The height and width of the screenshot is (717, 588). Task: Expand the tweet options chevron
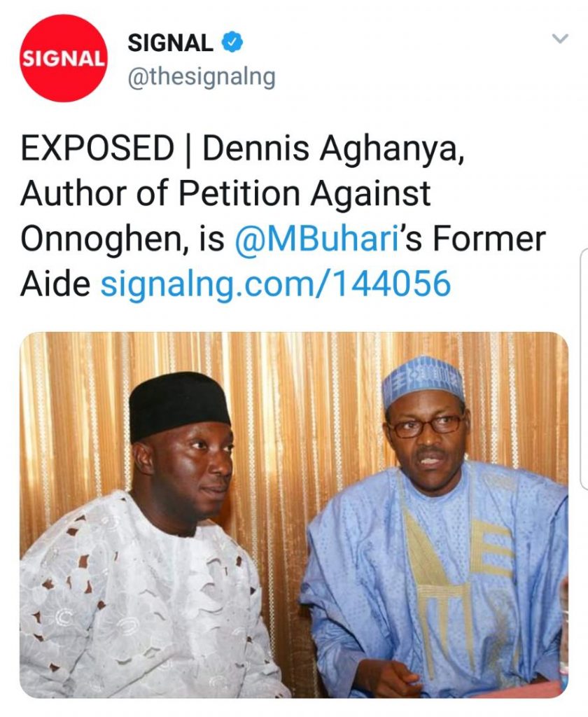tap(560, 39)
